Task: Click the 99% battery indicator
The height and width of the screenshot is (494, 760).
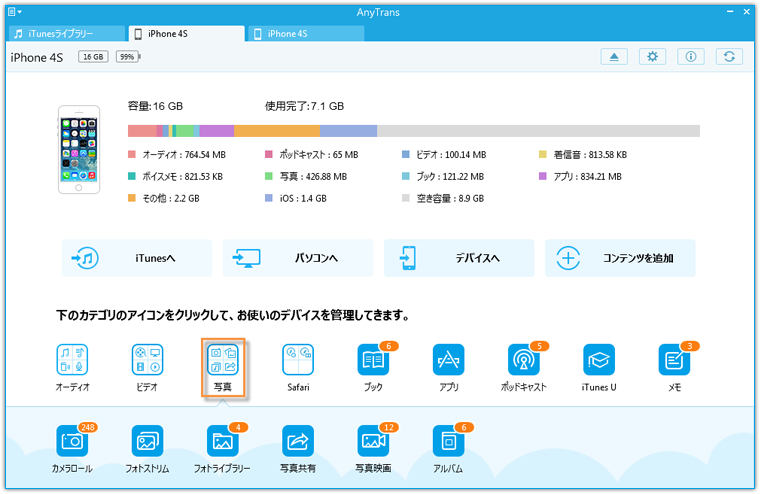Action: [x=127, y=57]
